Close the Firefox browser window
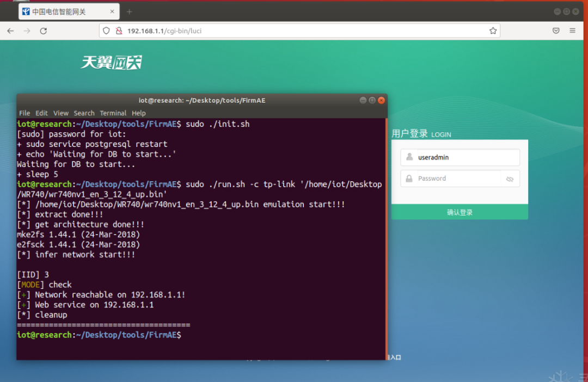The width and height of the screenshot is (588, 382). pyautogui.click(x=575, y=11)
